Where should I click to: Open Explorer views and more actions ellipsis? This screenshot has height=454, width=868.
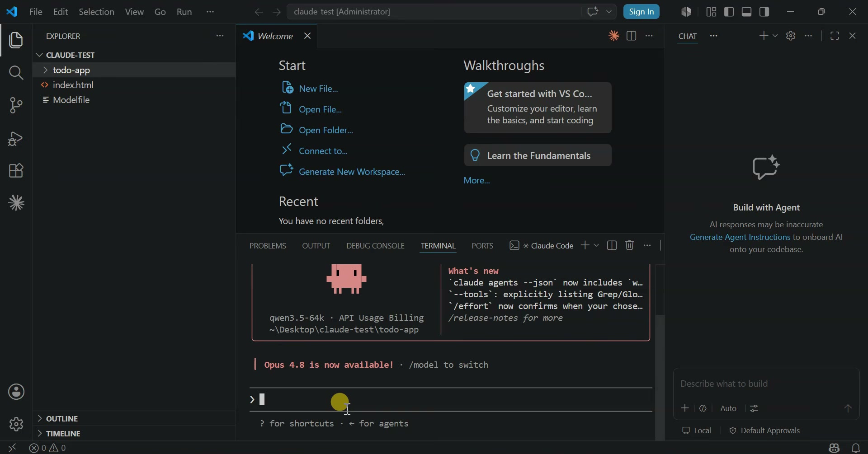(220, 36)
